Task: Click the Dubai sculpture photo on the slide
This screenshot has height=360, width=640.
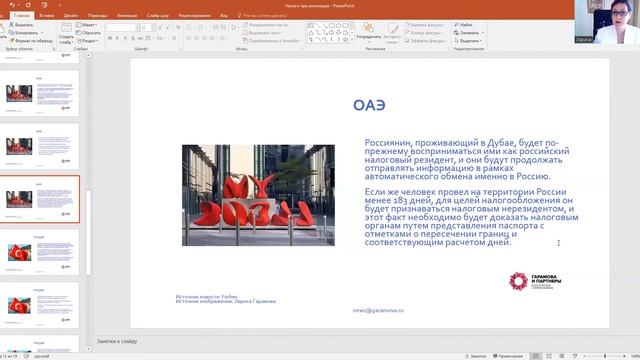Action: tap(258, 195)
